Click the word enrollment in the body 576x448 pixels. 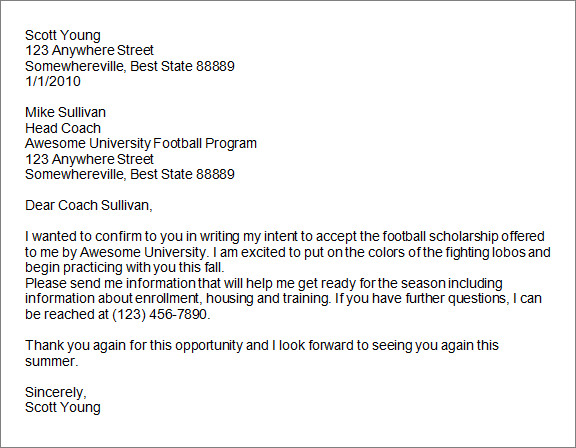pyautogui.click(x=169, y=298)
